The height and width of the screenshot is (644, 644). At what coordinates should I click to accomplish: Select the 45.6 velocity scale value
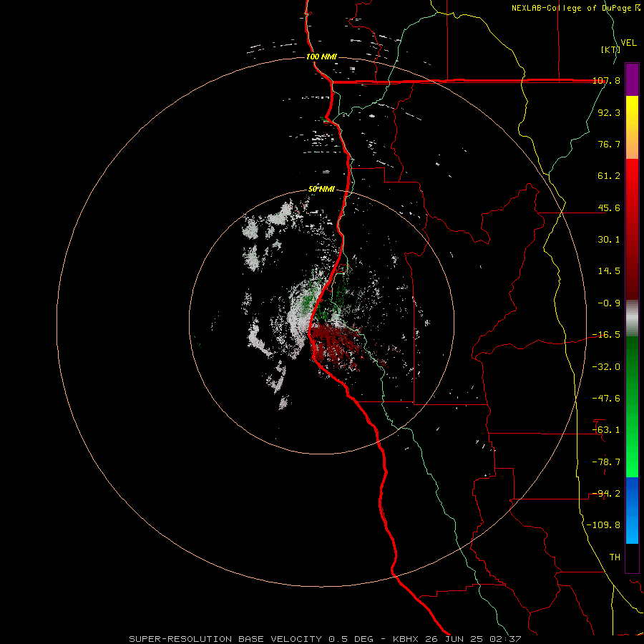(x=609, y=208)
